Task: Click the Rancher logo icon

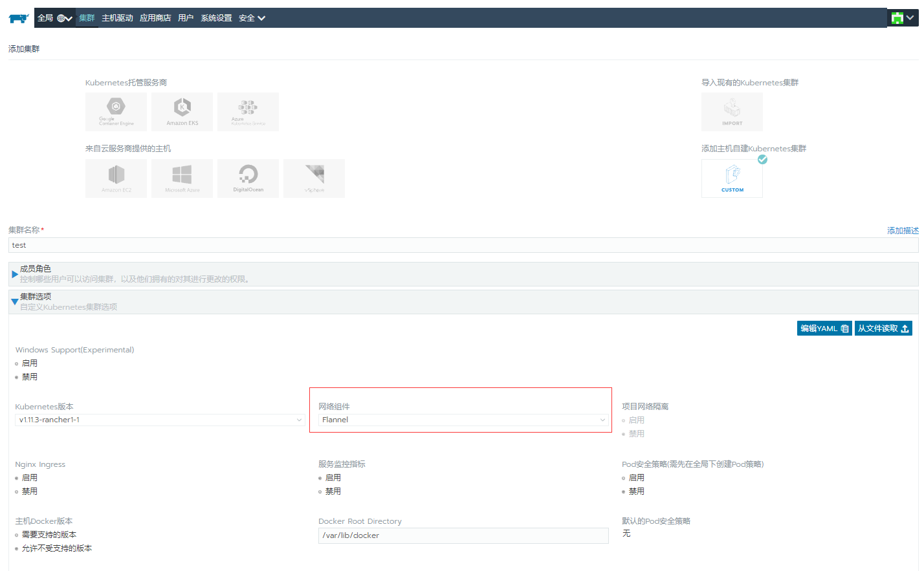Action: [18, 18]
